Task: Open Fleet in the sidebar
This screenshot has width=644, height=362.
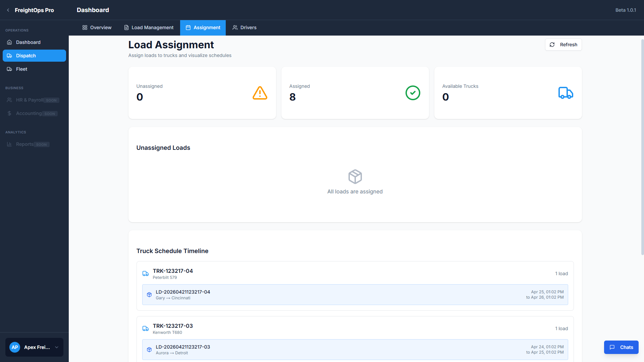Action: pyautogui.click(x=21, y=69)
